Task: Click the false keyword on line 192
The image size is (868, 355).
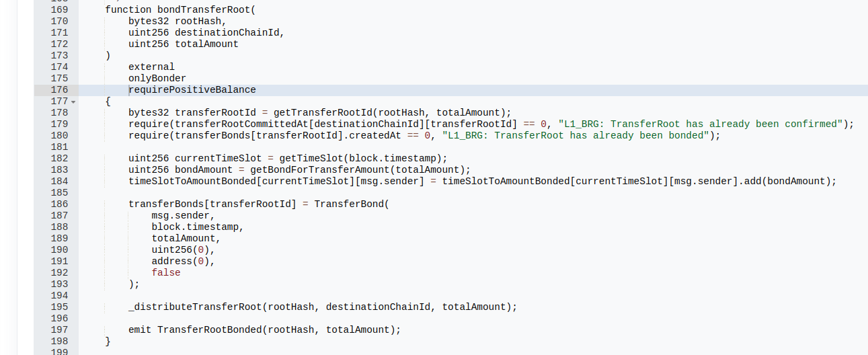Action: (166, 272)
